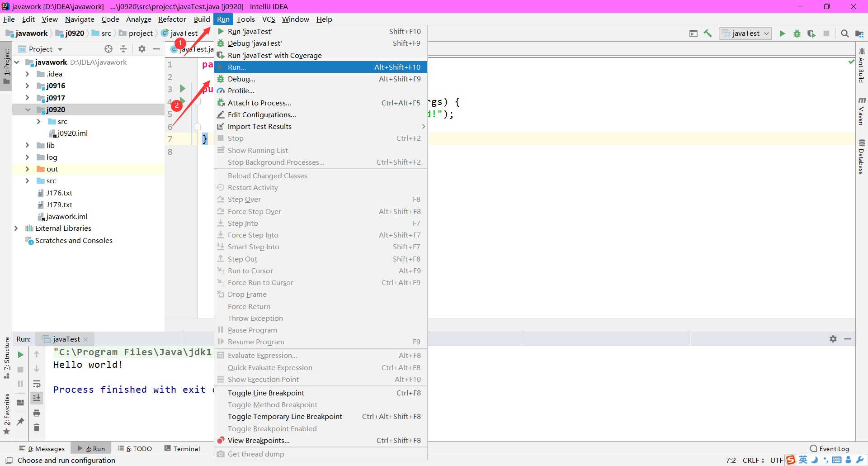Choose Attach to Process... menu entry
The image size is (868, 466).
coord(321,103)
